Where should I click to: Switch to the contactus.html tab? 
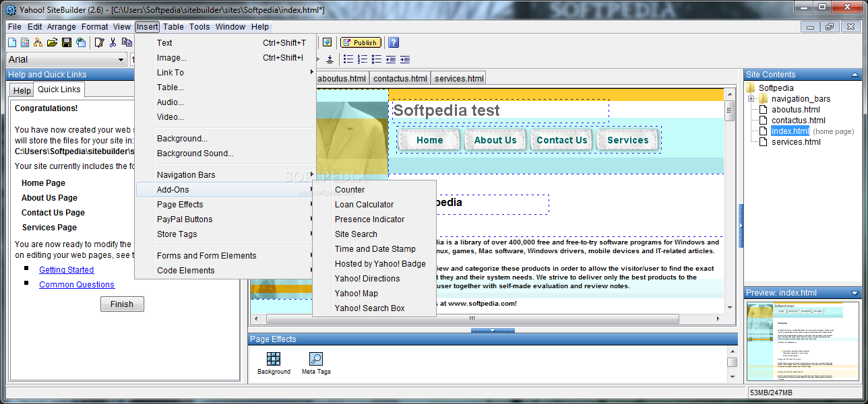pos(400,78)
